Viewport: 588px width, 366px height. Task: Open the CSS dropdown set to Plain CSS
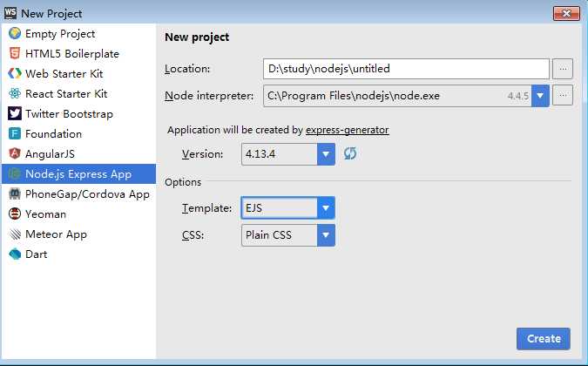(288, 235)
